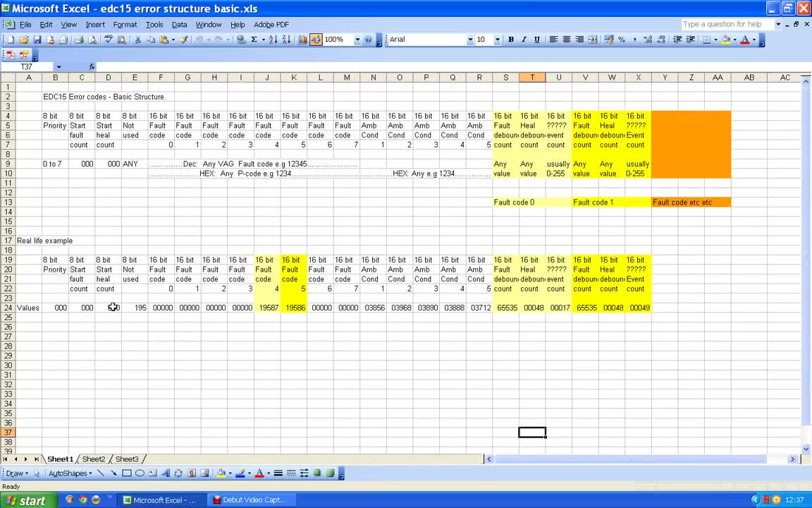Image resolution: width=812 pixels, height=508 pixels.
Task: Toggle Underline formatting
Action: click(x=537, y=40)
